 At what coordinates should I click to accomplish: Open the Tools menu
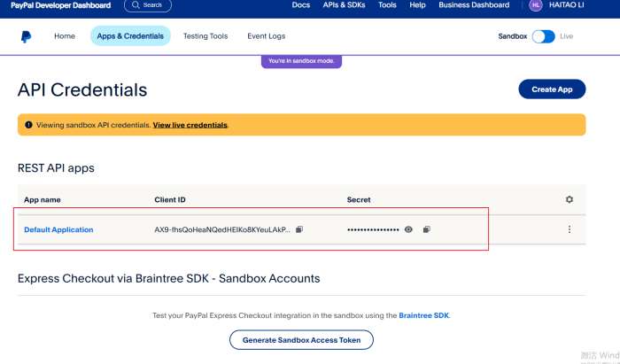[387, 5]
